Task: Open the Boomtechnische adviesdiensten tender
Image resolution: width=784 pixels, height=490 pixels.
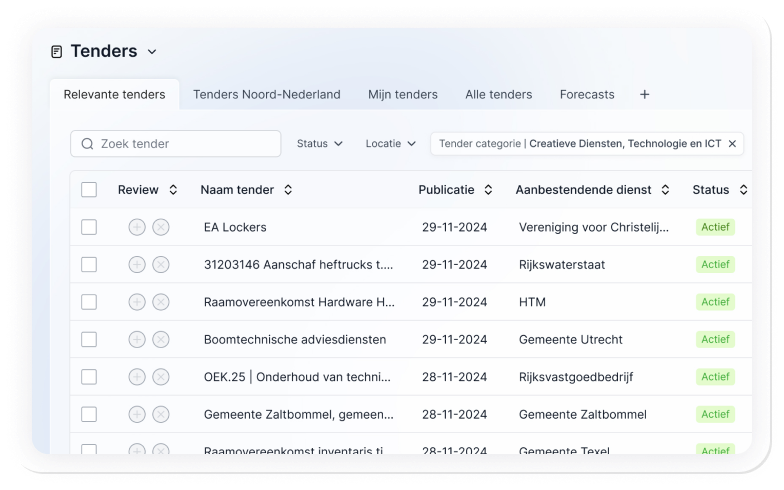Action: point(294,339)
